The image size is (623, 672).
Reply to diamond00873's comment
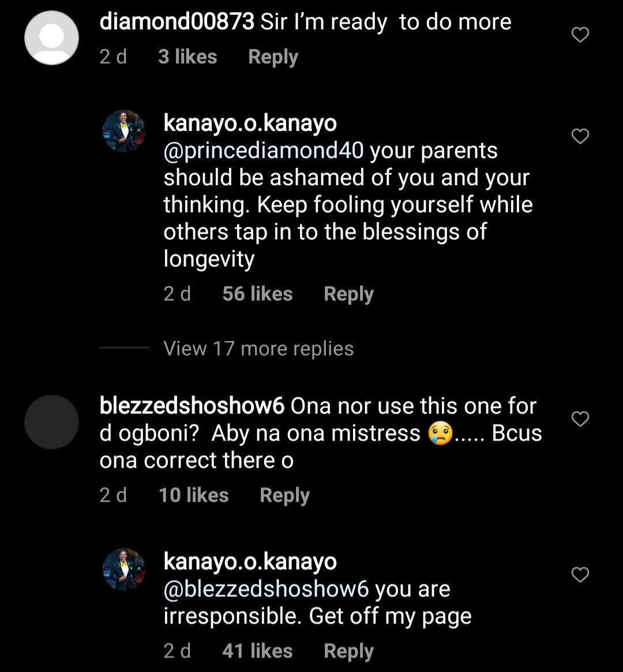coord(273,57)
